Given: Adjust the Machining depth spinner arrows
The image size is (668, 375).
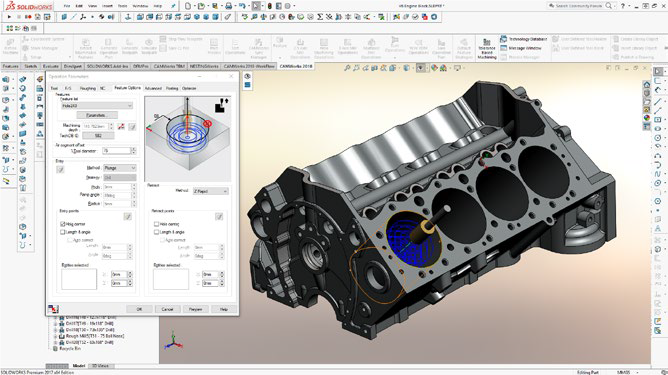Looking at the screenshot, I should click(111, 127).
